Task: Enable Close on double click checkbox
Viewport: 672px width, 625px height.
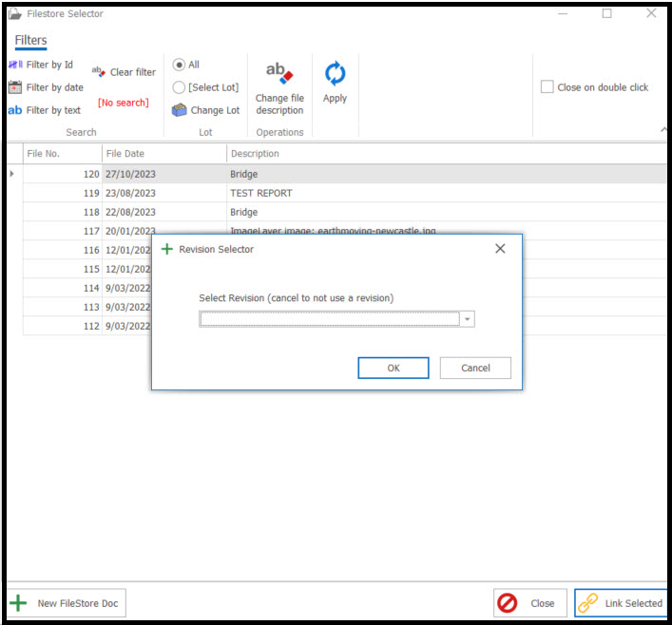Action: coord(547,87)
